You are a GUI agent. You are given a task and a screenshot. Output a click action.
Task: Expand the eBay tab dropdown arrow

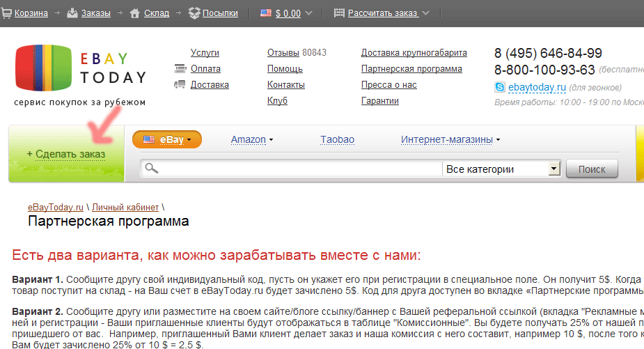click(x=189, y=140)
